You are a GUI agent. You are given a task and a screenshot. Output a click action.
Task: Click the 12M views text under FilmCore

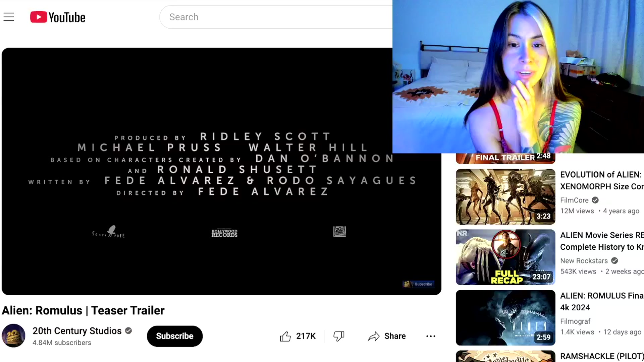coord(577,211)
